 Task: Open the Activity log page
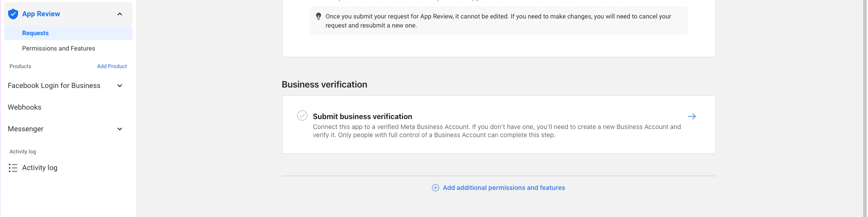(40, 168)
